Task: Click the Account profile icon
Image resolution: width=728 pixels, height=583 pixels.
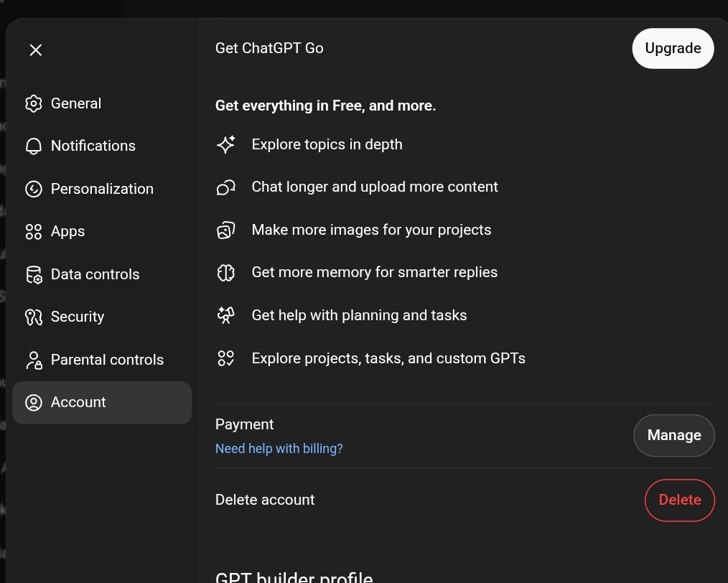Action: coord(34,403)
